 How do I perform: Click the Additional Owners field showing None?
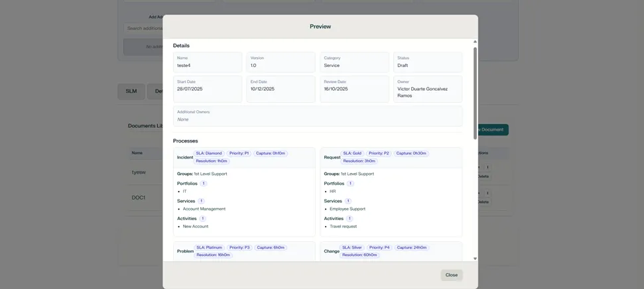click(x=318, y=116)
